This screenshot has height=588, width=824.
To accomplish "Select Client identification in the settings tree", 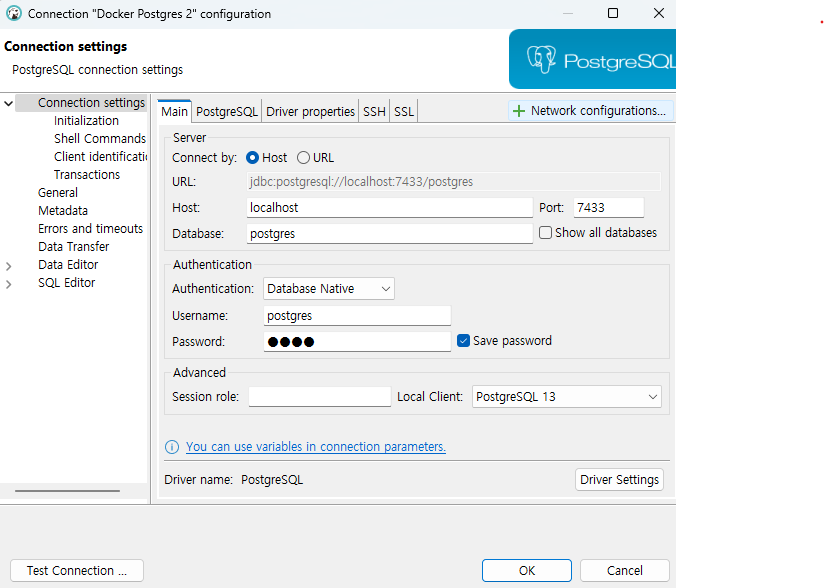I will pos(100,157).
